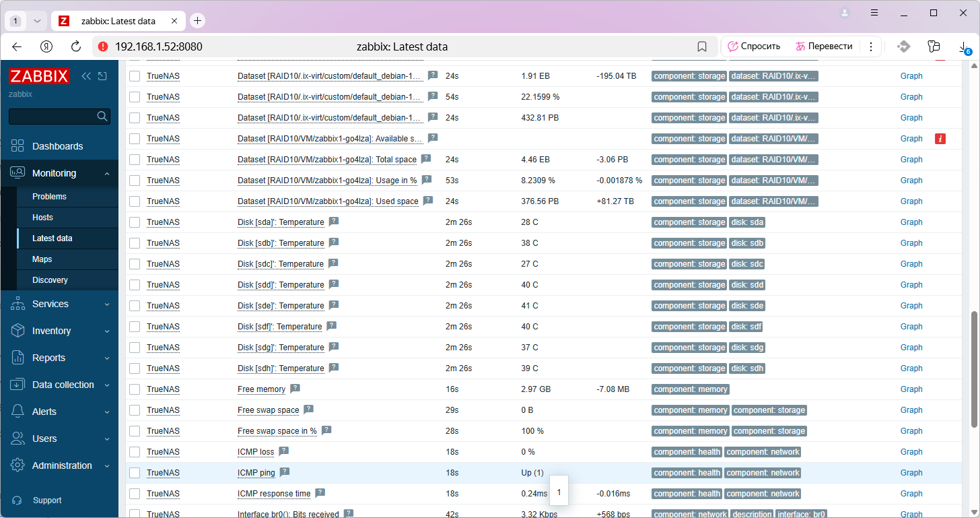Reload the page with browser refresh icon
The height and width of the screenshot is (518, 980).
pos(76,46)
